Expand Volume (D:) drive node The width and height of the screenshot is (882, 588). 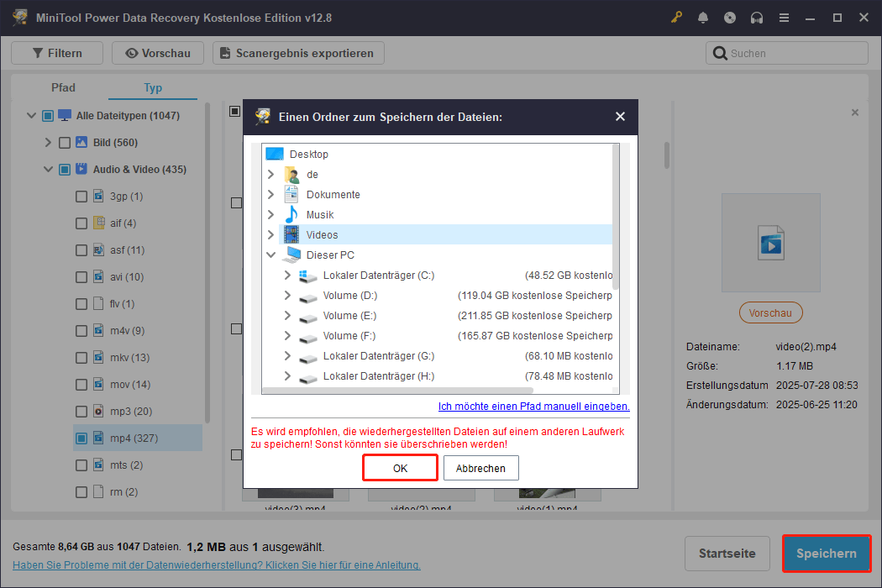pos(288,296)
